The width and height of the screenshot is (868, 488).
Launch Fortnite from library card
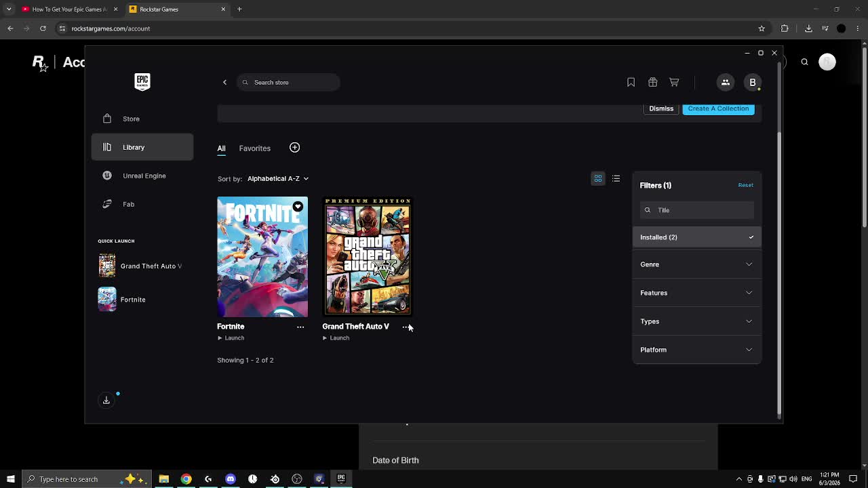[x=231, y=338]
